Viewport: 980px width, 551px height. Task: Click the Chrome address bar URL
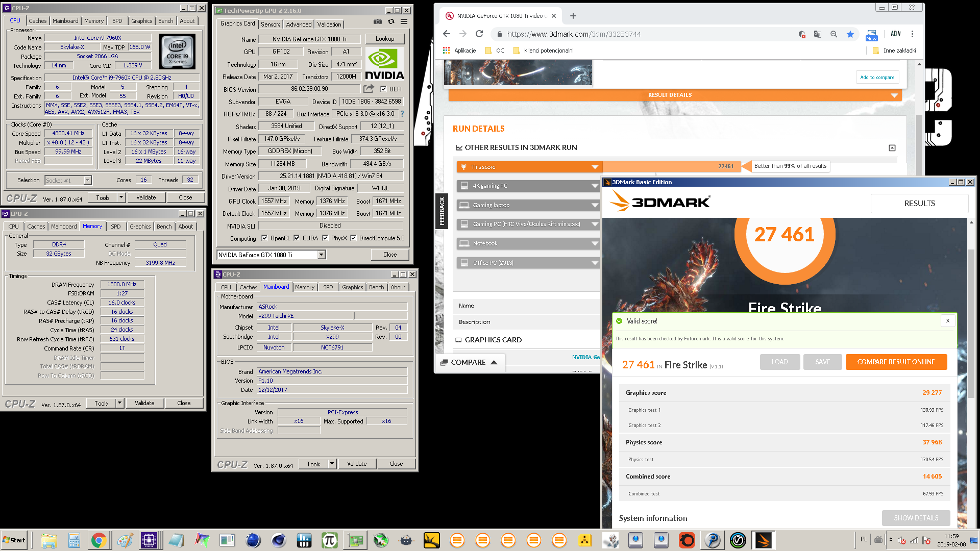(574, 34)
